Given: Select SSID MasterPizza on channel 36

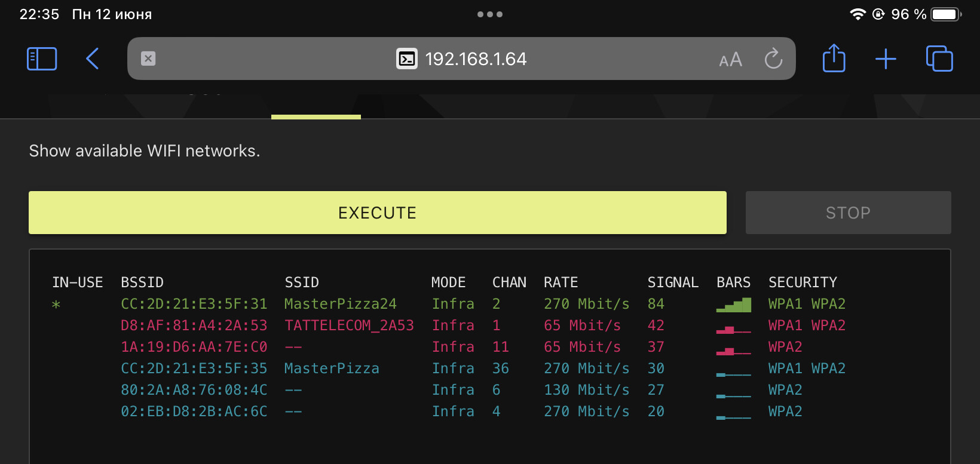Looking at the screenshot, I should click(332, 368).
